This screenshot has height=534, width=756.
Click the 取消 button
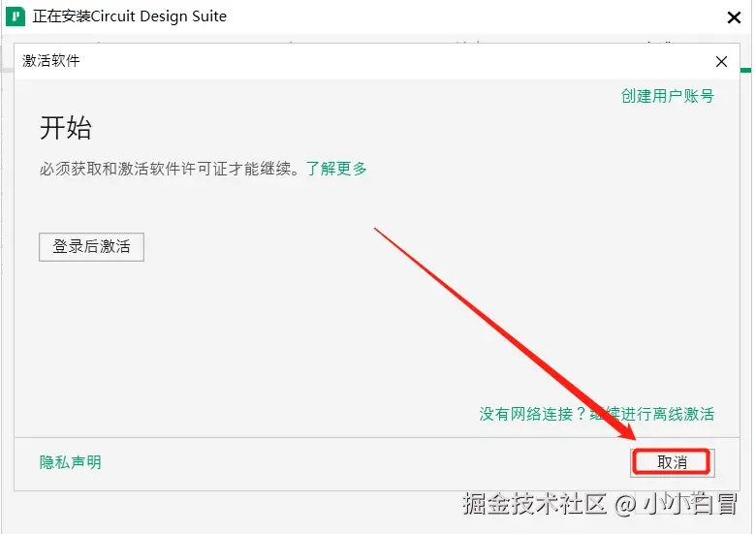pos(672,462)
